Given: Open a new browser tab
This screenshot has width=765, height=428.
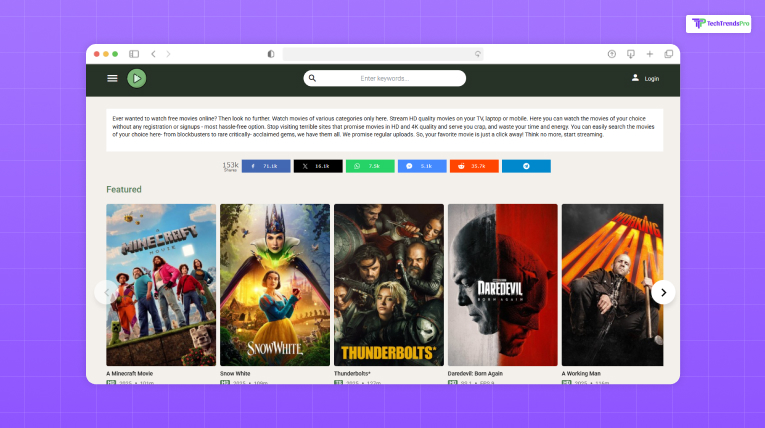Looking at the screenshot, I should click(x=649, y=54).
